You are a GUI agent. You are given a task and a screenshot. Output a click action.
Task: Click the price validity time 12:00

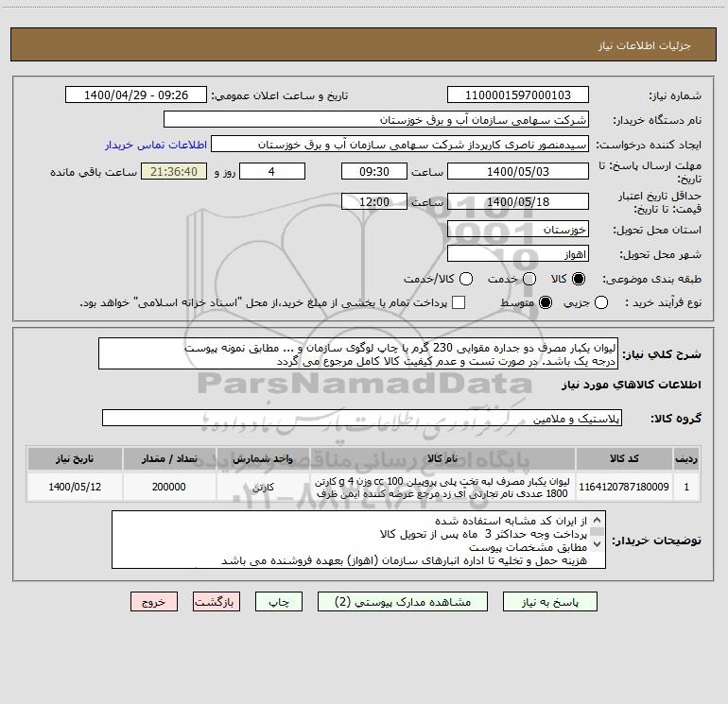pos(374,201)
